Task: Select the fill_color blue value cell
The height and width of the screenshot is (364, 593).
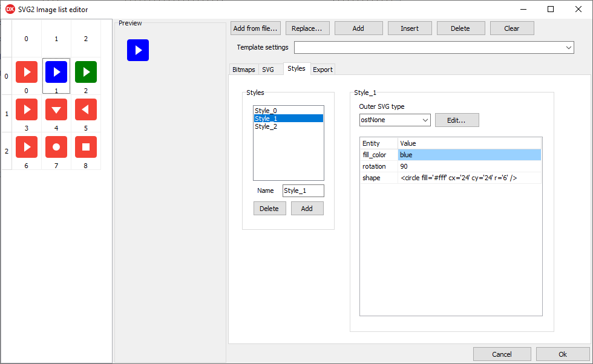Action: pos(469,155)
